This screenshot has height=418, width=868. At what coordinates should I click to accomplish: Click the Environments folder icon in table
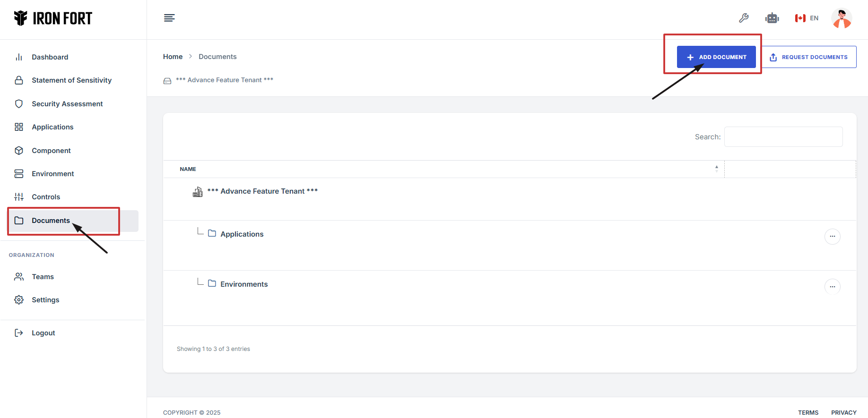pyautogui.click(x=212, y=283)
